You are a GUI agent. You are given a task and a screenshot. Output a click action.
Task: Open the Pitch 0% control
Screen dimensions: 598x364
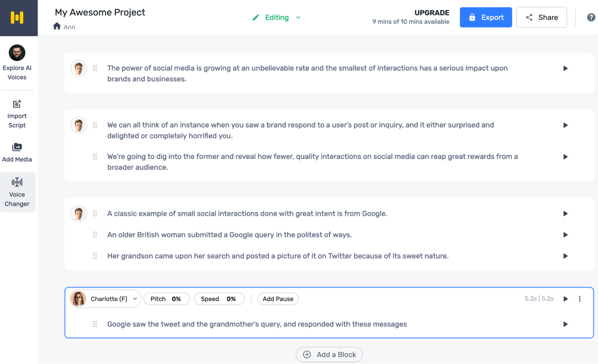pos(166,299)
